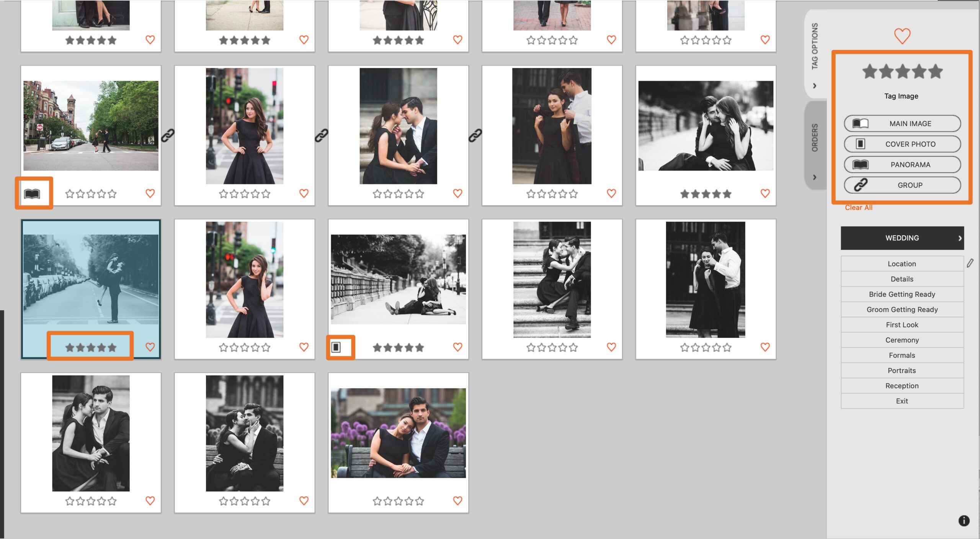Click link icon between street photo and woman portrait
The width and height of the screenshot is (980, 539).
point(168,135)
